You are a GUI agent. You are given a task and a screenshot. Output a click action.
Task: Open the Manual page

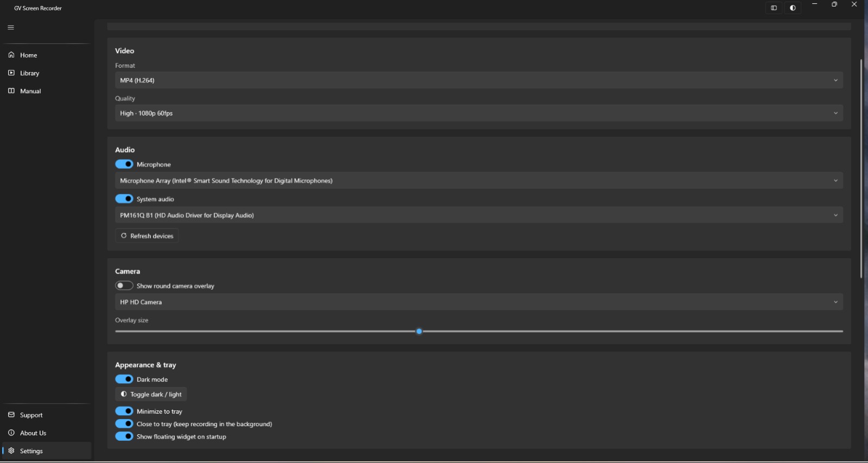pyautogui.click(x=47, y=91)
